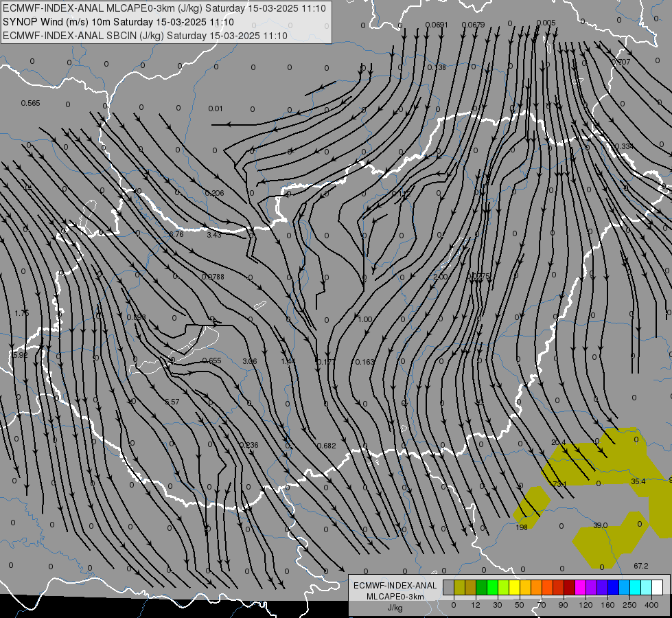Click the magenta swatch in the legend colorbar
The width and height of the screenshot is (672, 618).
[580, 588]
